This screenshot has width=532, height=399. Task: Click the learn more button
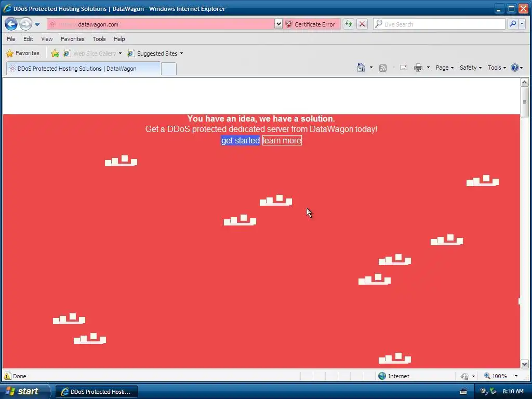[282, 140]
